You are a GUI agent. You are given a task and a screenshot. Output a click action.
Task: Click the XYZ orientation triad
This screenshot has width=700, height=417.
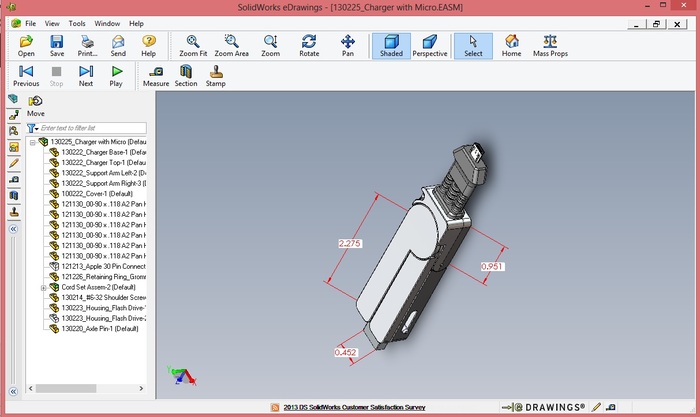click(182, 376)
